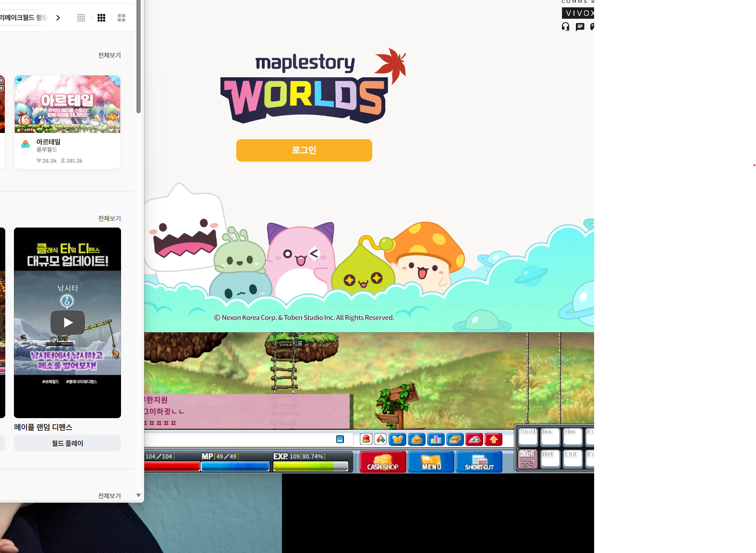The width and height of the screenshot is (756, 553).
Task: Open the bar chart stats icon
Action: point(436,439)
